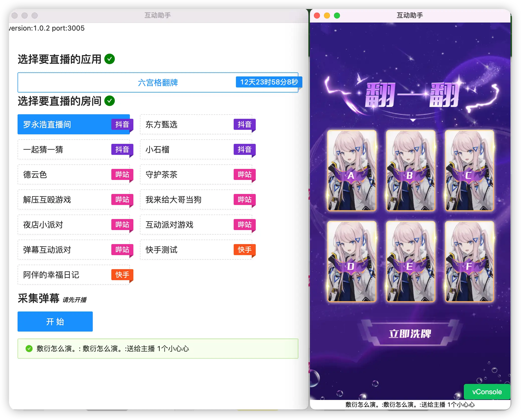Click the version:1.0.2 port:3005 text
This screenshot has height=420, width=521.
47,28
